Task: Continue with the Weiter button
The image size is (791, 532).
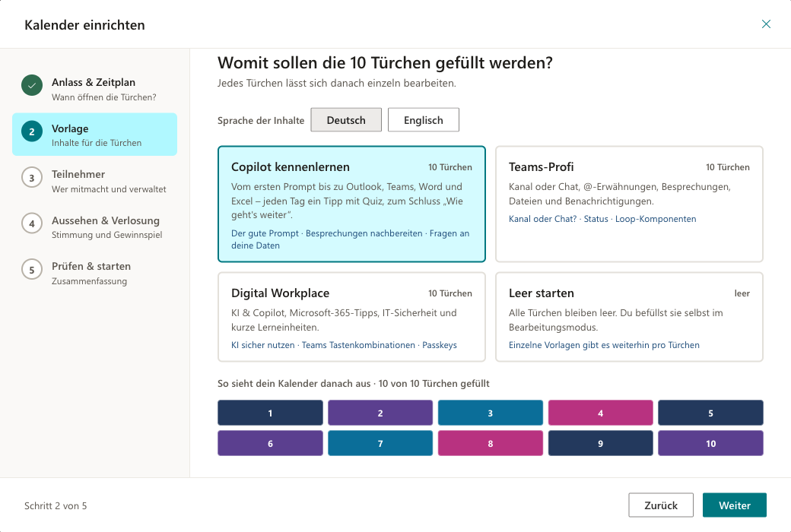Action: click(735, 505)
